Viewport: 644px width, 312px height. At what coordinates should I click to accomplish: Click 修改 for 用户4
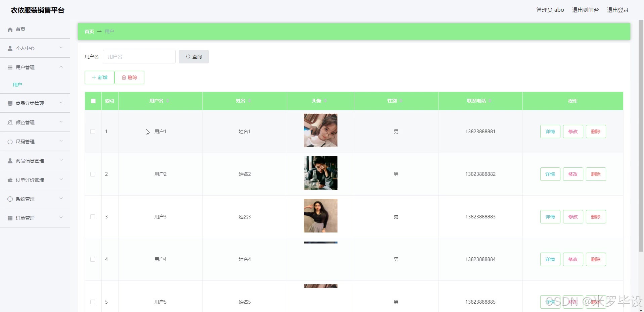point(573,259)
